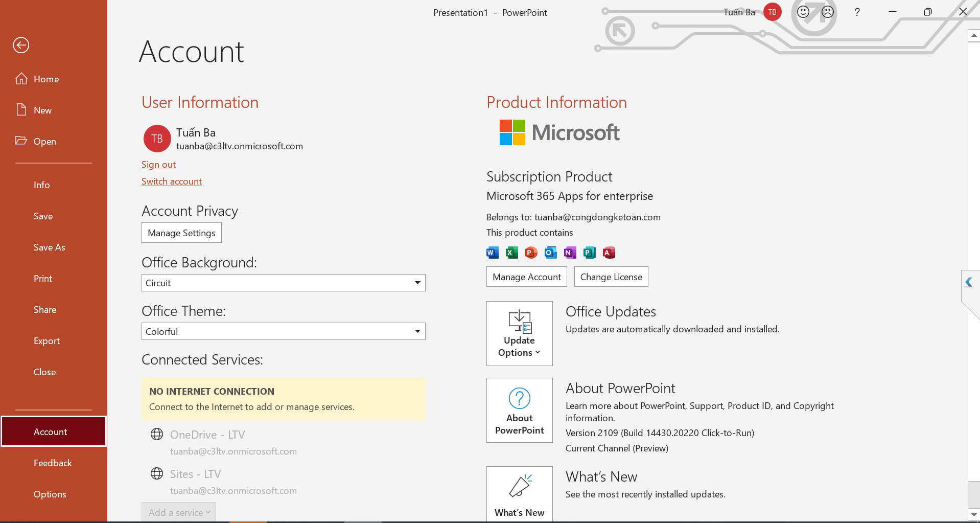980x523 pixels.
Task: Expand the Office Theme dropdown
Action: pyautogui.click(x=284, y=331)
